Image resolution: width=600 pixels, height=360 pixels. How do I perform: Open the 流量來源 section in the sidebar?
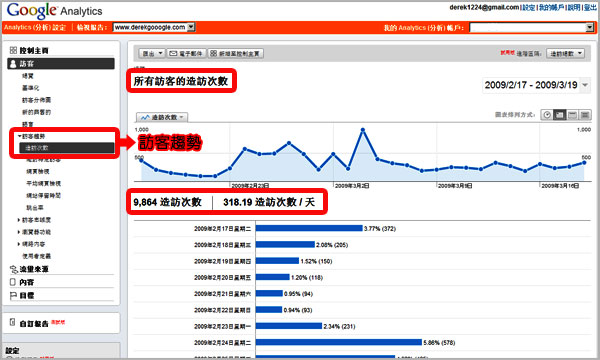tap(29, 269)
